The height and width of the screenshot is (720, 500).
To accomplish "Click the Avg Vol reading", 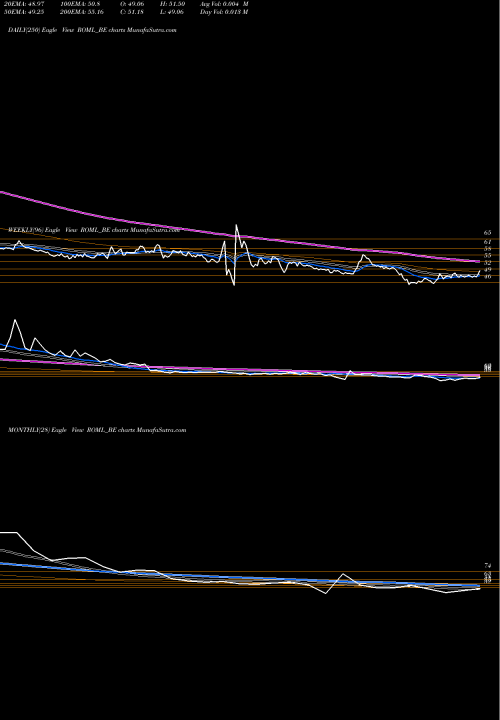I will pyautogui.click(x=224, y=4).
